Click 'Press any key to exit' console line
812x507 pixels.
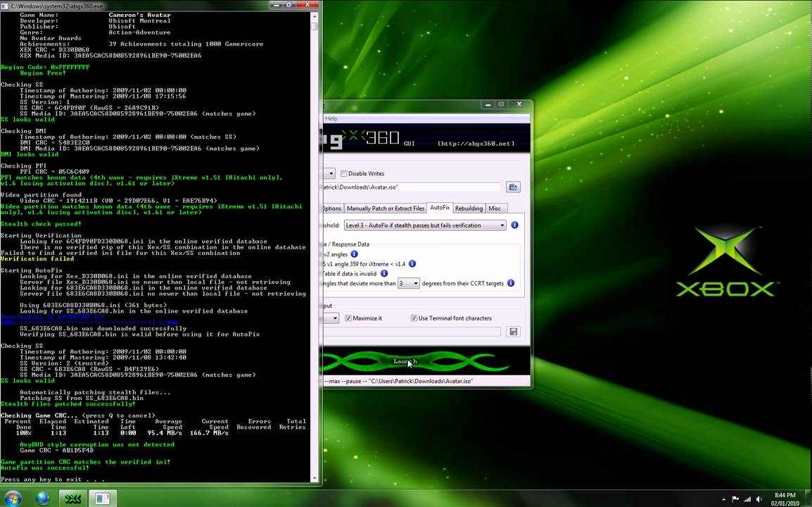coord(52,480)
